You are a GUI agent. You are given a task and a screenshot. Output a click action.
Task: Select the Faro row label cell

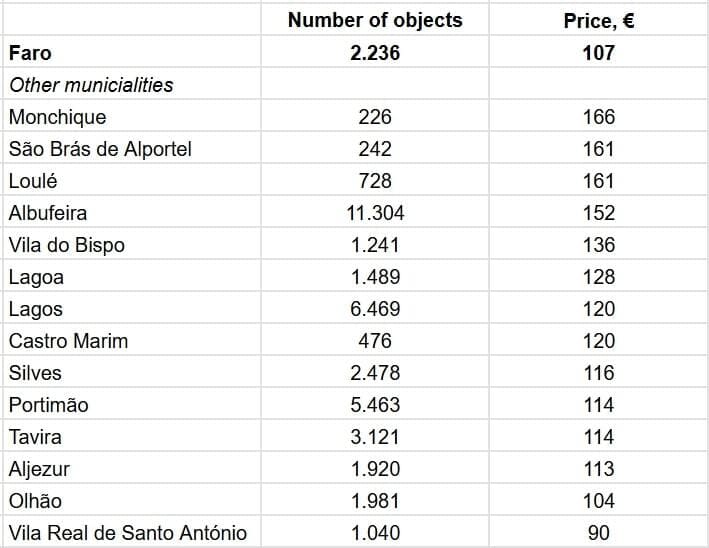point(30,53)
